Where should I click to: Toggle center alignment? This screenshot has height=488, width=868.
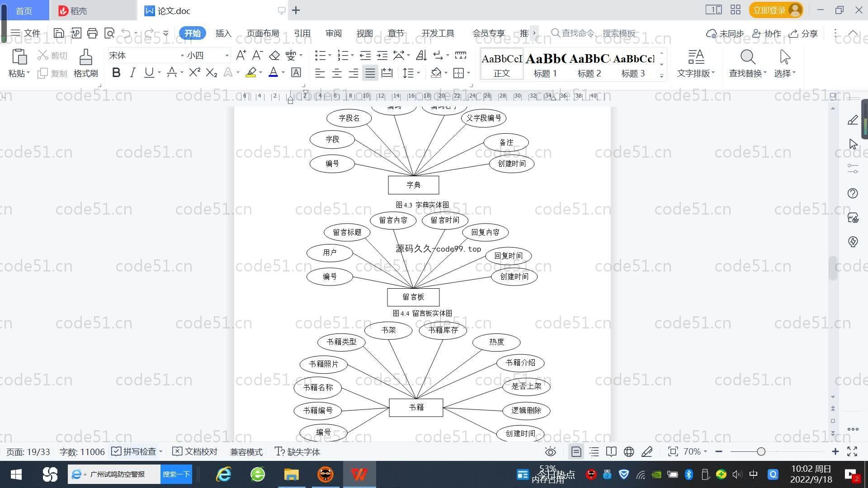click(x=337, y=73)
